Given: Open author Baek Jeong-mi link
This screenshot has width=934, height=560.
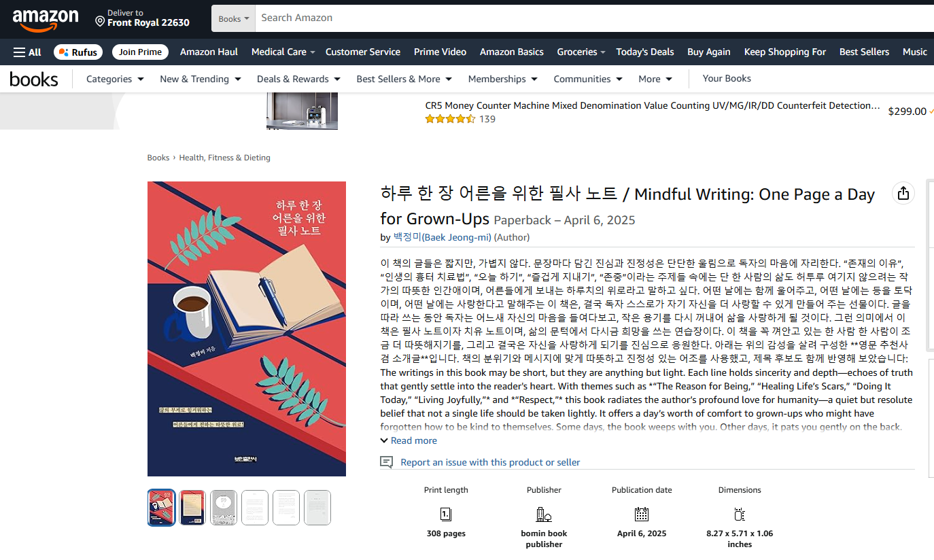Looking at the screenshot, I should tap(443, 237).
